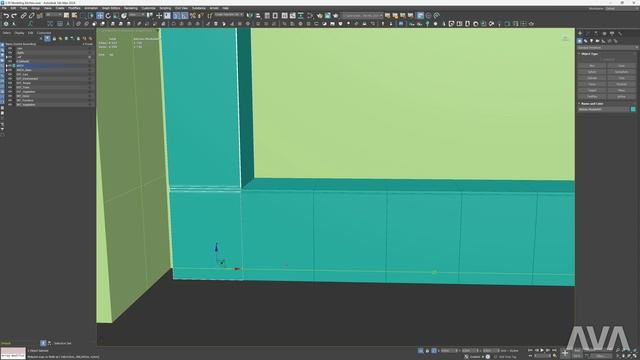Toggle the Percent Snap button
640x360 pixels.
[193, 16]
